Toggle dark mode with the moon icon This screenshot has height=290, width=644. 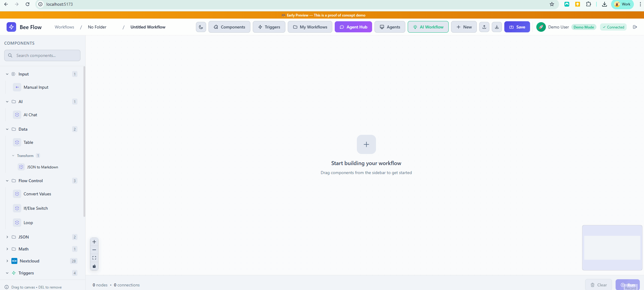(201, 27)
